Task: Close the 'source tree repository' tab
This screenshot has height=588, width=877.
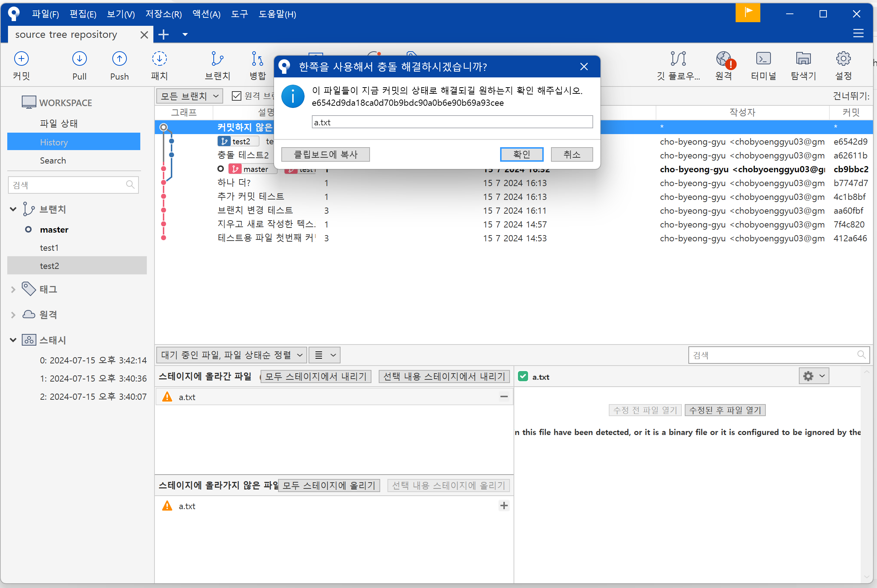Action: coord(144,35)
